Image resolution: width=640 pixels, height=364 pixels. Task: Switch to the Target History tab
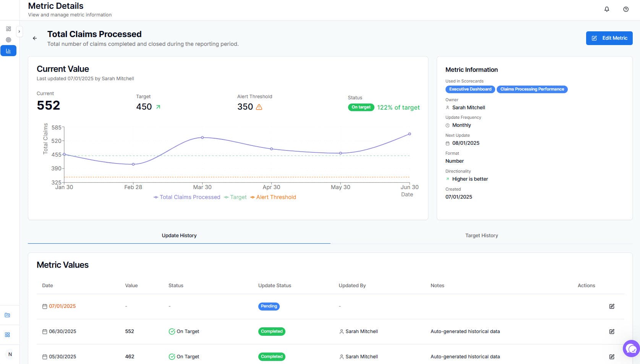pos(481,235)
